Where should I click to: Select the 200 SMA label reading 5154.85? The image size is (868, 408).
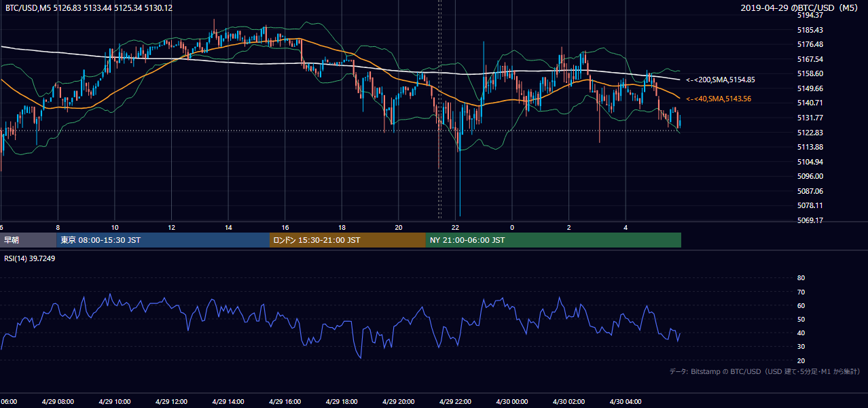[x=720, y=80]
